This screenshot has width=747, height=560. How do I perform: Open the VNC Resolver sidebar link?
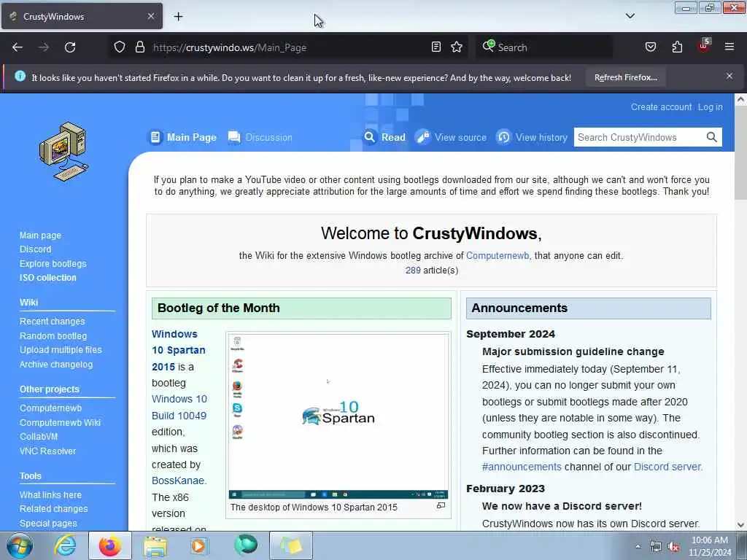[47, 451]
